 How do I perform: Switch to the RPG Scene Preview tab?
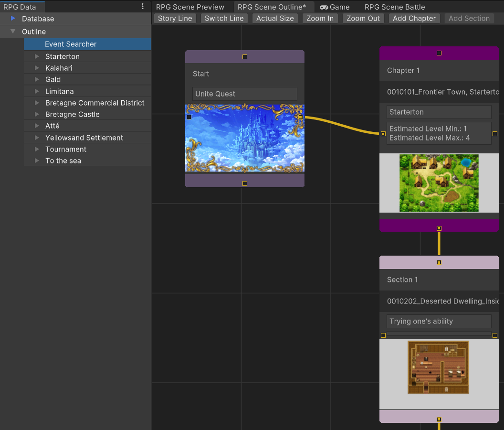pyautogui.click(x=190, y=7)
